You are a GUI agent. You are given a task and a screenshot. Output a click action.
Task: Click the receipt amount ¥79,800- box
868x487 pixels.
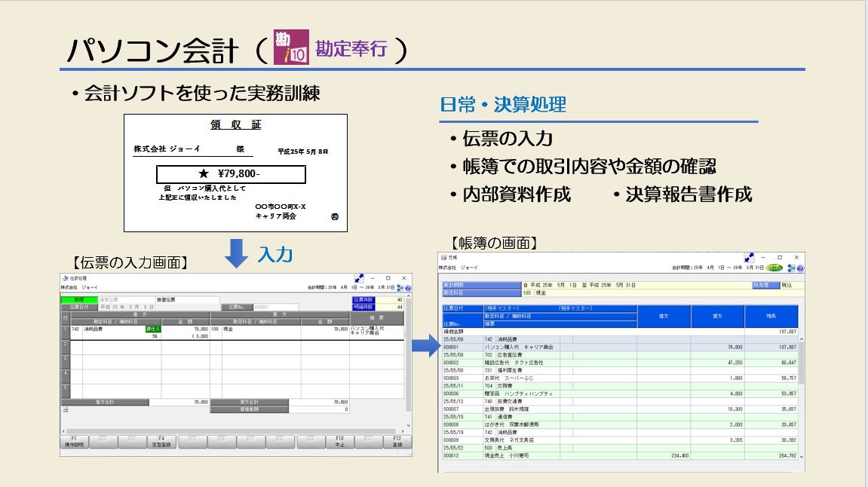pos(231,174)
